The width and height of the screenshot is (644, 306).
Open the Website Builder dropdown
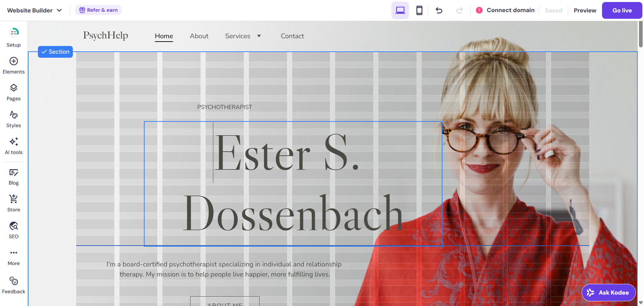click(35, 10)
